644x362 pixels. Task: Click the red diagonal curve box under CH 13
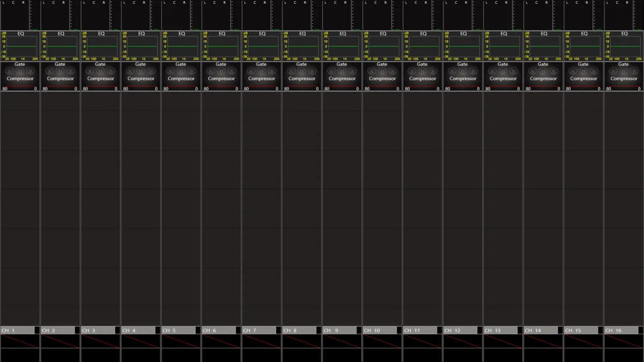point(503,341)
